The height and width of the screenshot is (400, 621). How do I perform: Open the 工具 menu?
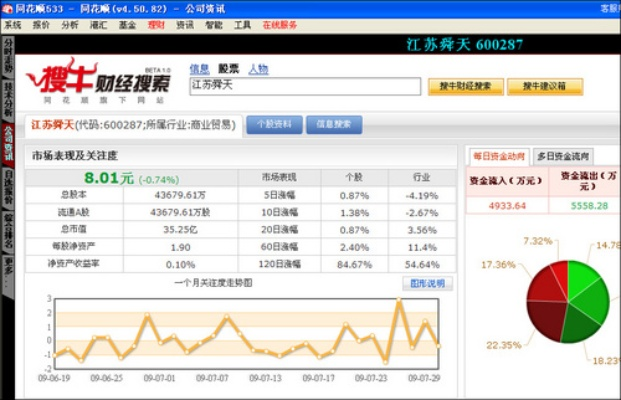click(x=242, y=24)
